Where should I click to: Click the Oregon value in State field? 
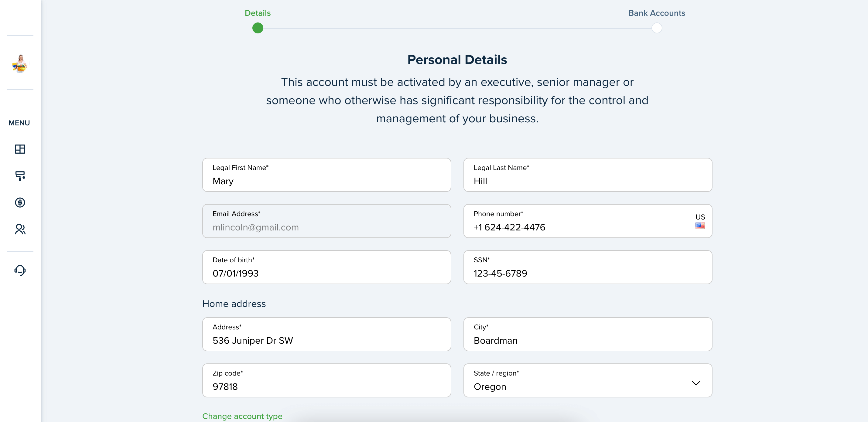point(490,387)
